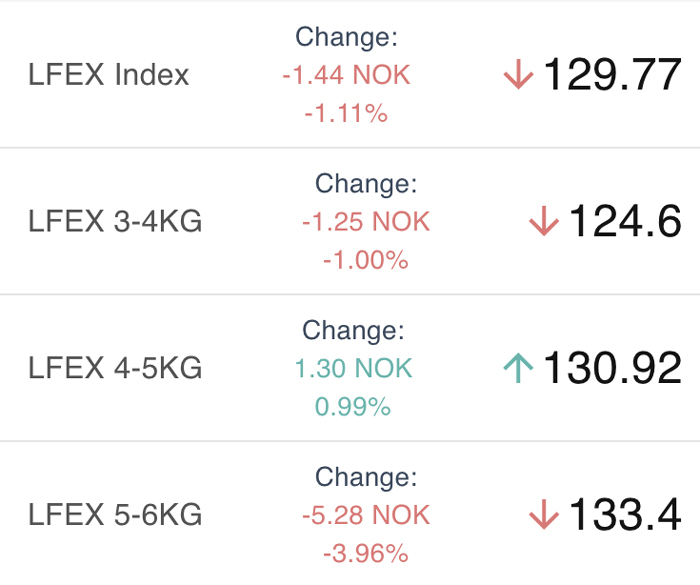Screen dimensions: 700x585
Task: Select the LFEX 4-5KG label
Action: 115,368
